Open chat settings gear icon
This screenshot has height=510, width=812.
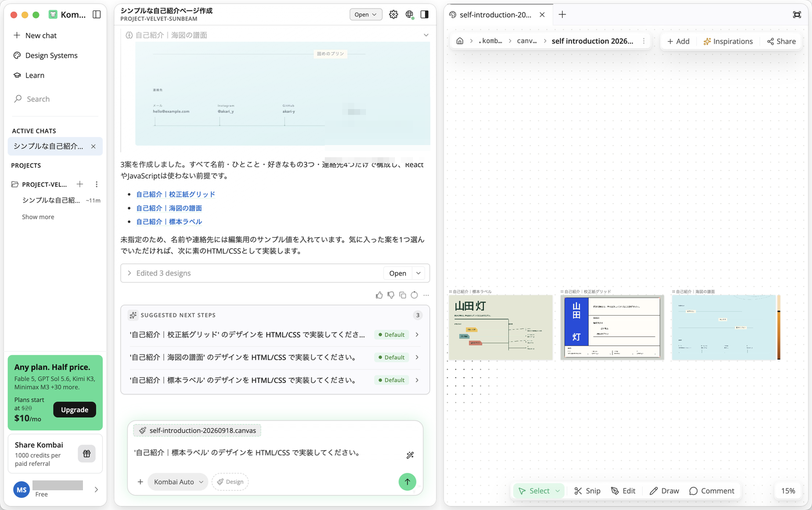click(x=394, y=15)
